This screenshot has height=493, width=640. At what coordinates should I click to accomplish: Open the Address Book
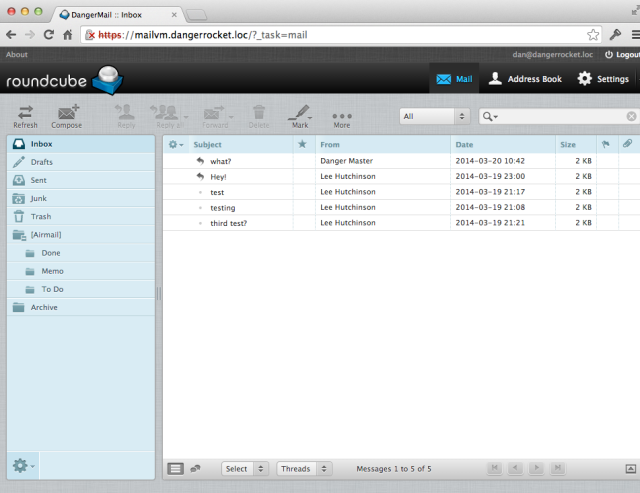click(525, 79)
